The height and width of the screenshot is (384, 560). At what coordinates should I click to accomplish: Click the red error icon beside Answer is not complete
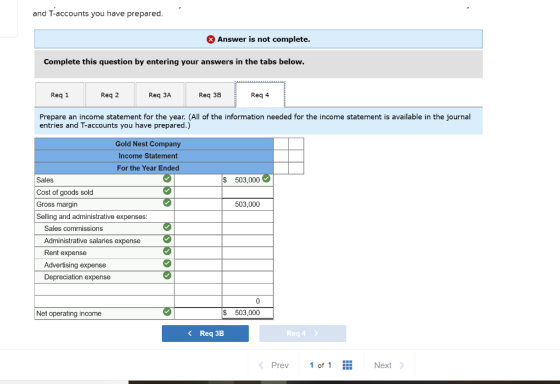coord(211,39)
